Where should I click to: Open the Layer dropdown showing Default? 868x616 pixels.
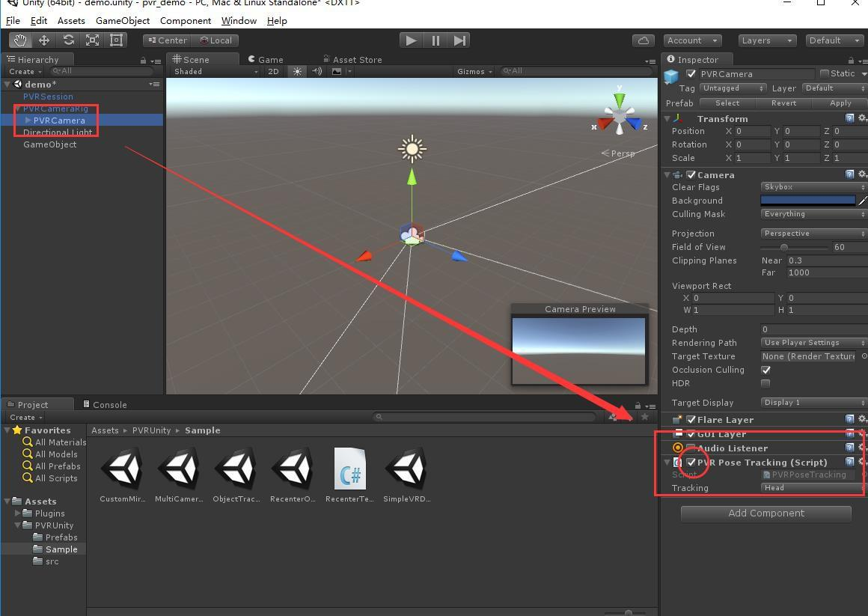pos(834,88)
